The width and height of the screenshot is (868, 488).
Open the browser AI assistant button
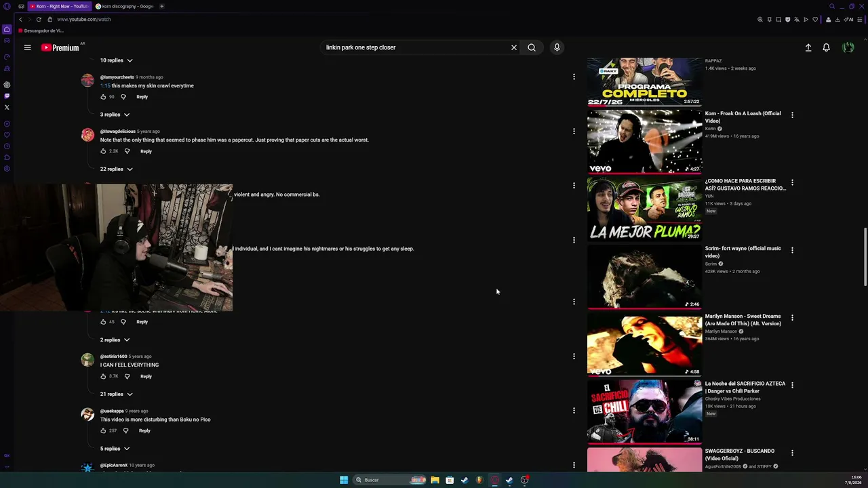[849, 20]
